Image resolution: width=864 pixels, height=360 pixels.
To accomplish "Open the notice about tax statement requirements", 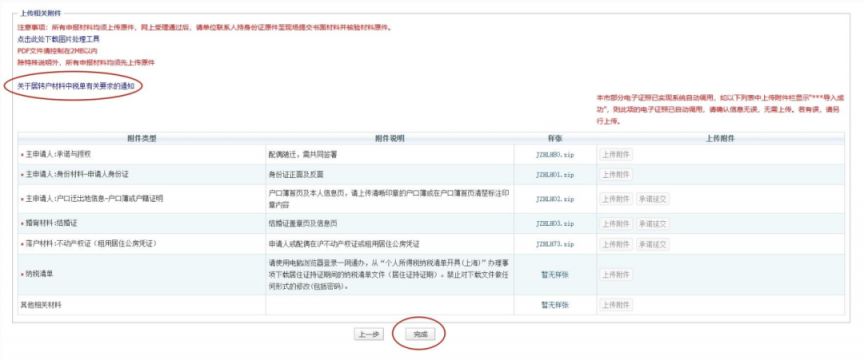I will [x=76, y=86].
